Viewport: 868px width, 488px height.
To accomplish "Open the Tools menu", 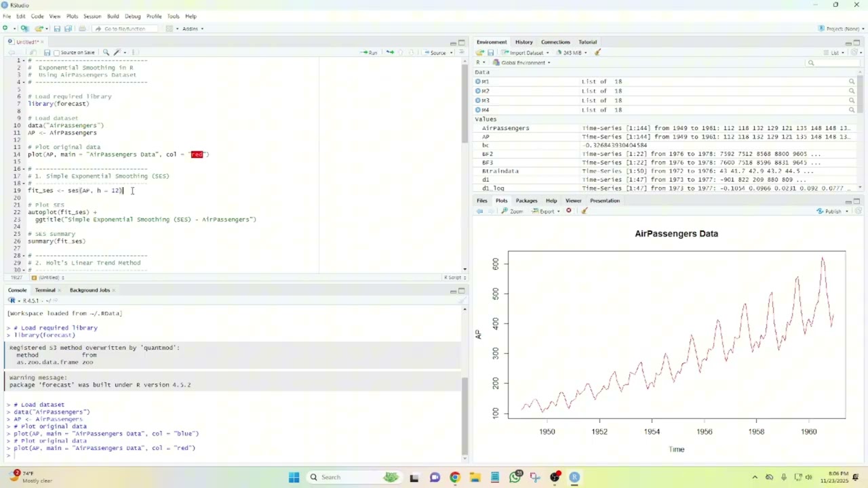I will (x=173, y=16).
